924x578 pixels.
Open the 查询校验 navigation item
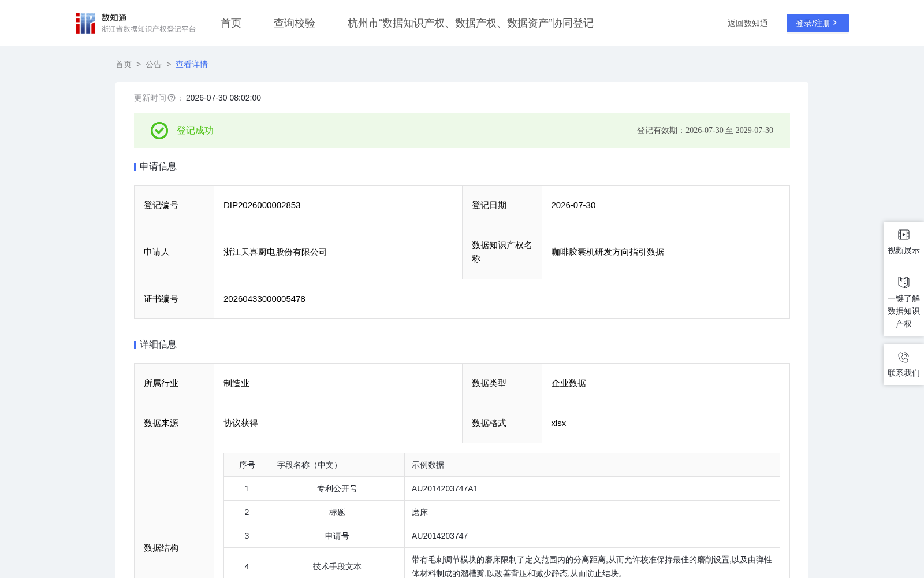pos(295,23)
